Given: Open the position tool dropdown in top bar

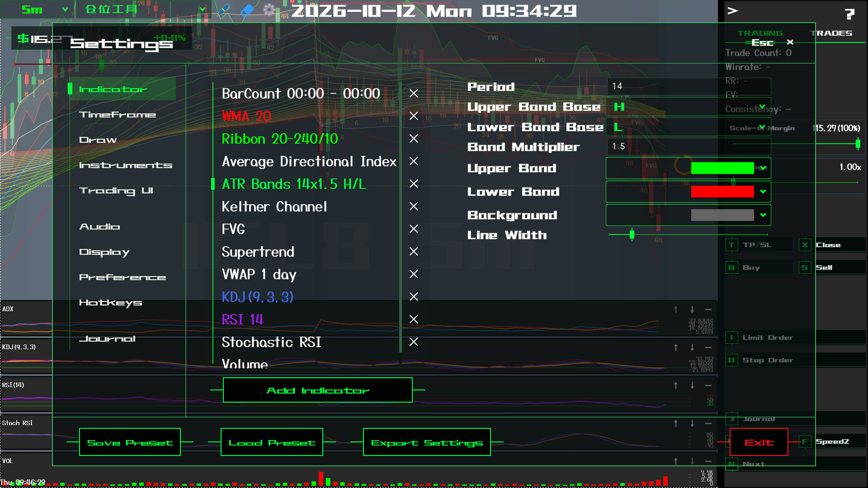Looking at the screenshot, I should click(x=145, y=9).
